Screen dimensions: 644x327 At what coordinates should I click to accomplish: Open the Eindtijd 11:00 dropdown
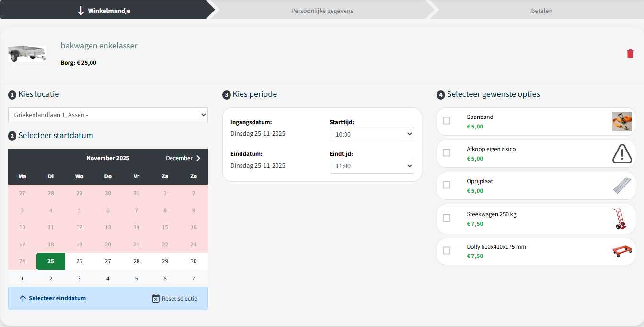(371, 166)
